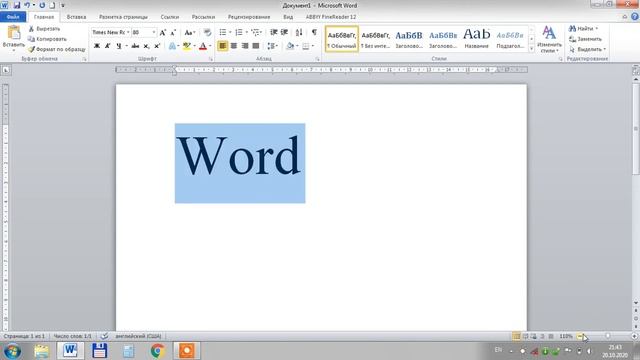The image size is (640, 360).
Task: Decrease font size with the shrink font icon
Action: tap(173, 33)
